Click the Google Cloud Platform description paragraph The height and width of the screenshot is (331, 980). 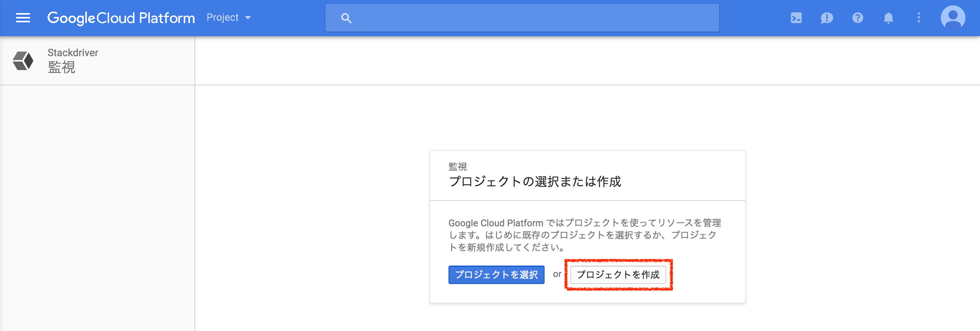click(585, 235)
